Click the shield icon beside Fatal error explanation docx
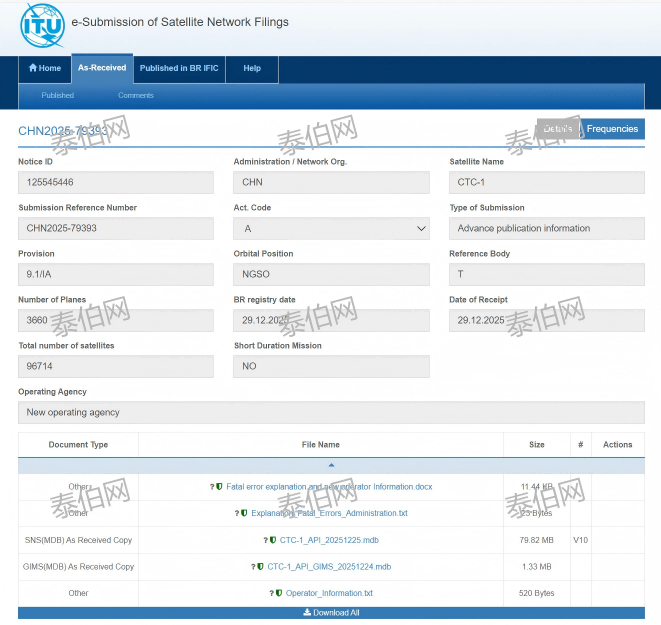 [x=219, y=487]
